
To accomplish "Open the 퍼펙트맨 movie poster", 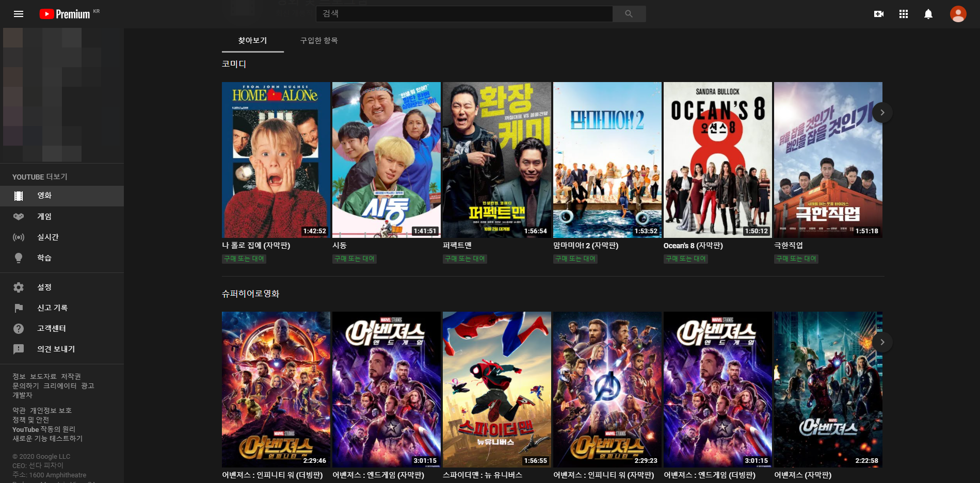I will click(x=497, y=160).
